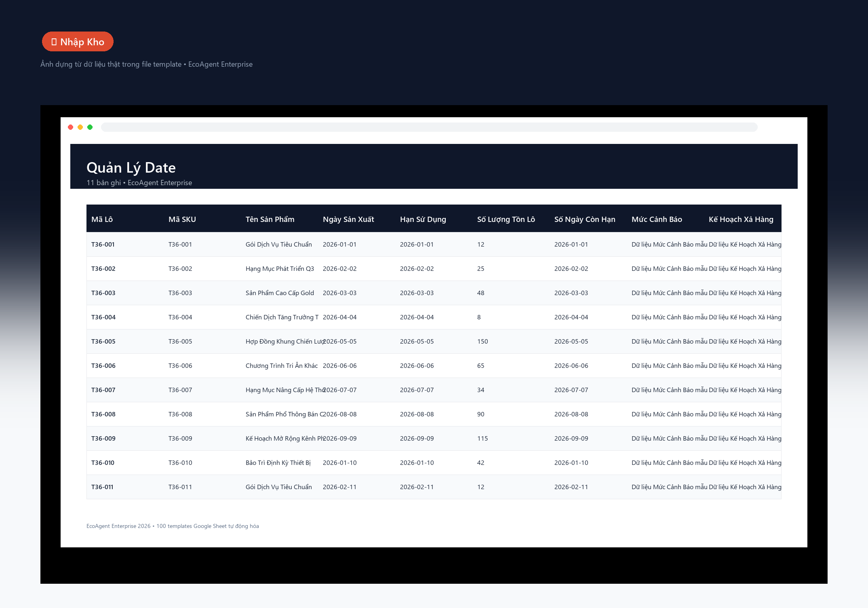Click the Ảnh dựng từ dữ liệu thật caption
This screenshot has width=868, height=608.
click(146, 64)
